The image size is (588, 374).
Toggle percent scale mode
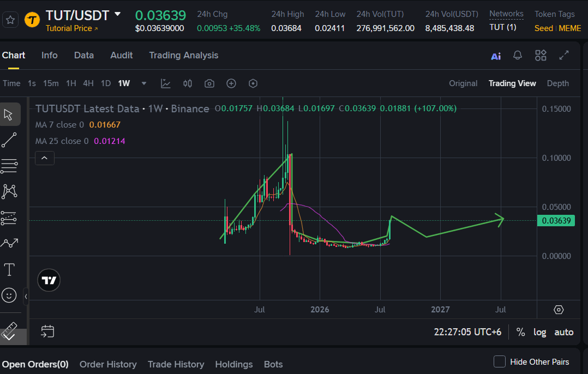pos(520,332)
